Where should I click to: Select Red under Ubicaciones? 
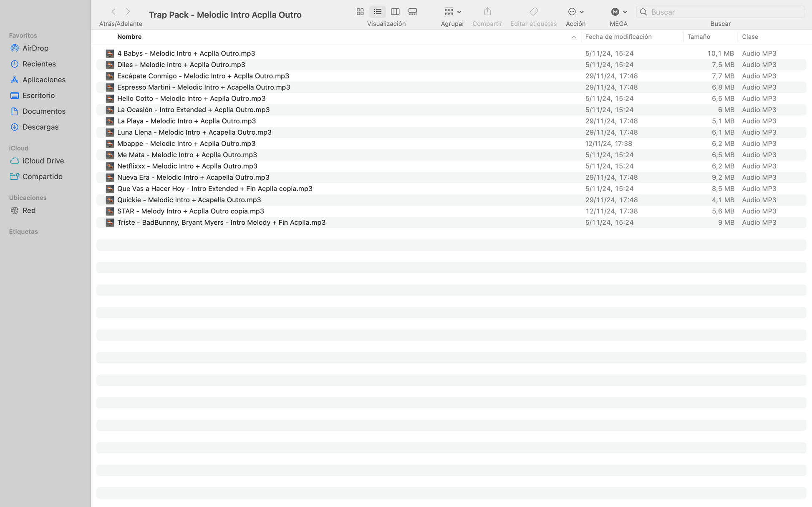(x=29, y=210)
